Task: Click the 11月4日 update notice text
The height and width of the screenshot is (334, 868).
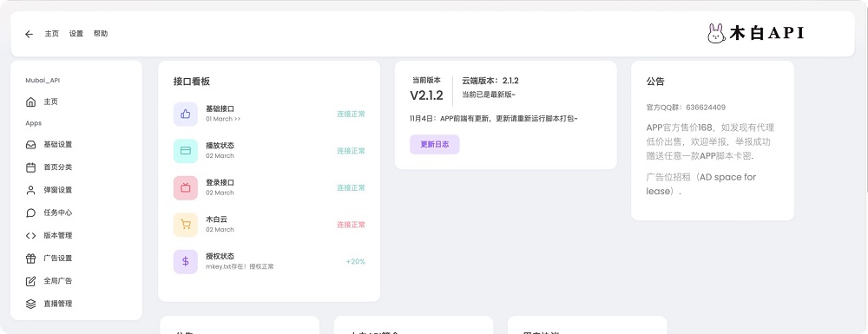Action: pos(494,118)
